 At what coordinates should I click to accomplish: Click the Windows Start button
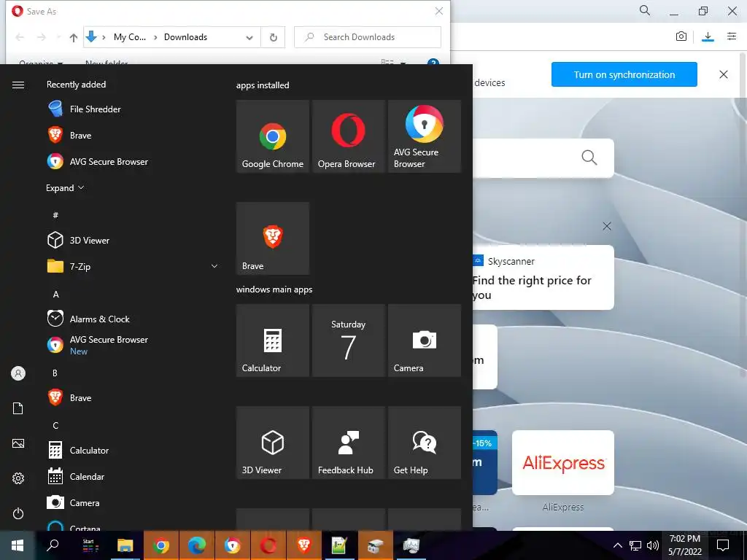click(x=18, y=545)
